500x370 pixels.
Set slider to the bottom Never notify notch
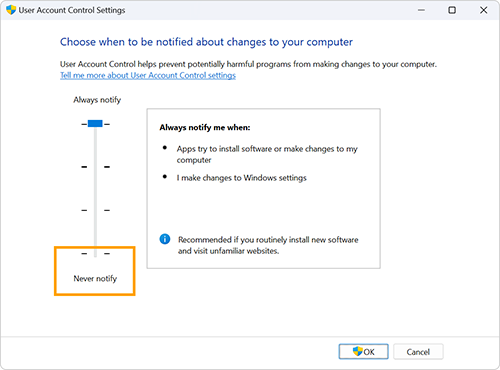coord(95,253)
